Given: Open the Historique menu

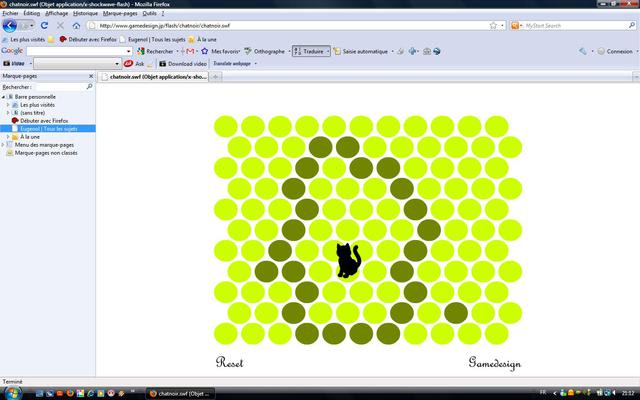Looking at the screenshot, I should pos(85,13).
